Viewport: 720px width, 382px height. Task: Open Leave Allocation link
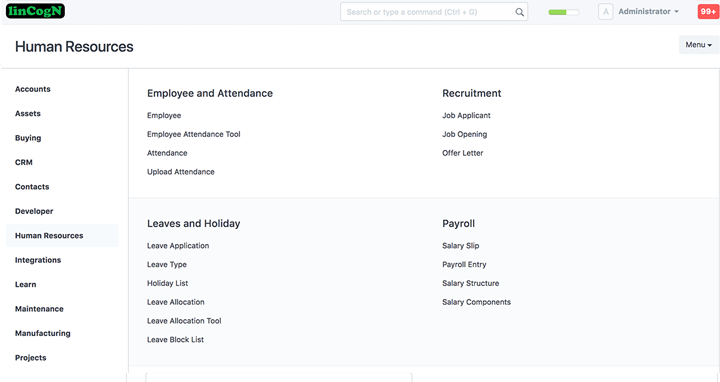(175, 303)
